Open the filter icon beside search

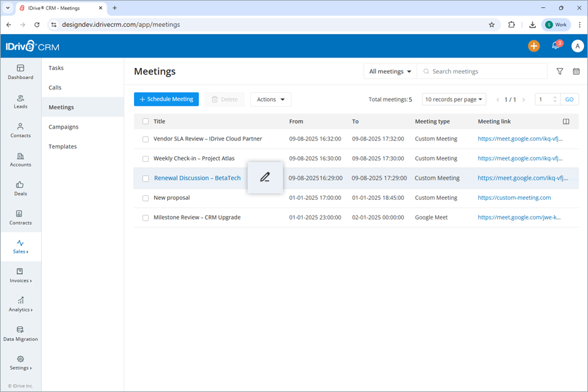click(560, 71)
